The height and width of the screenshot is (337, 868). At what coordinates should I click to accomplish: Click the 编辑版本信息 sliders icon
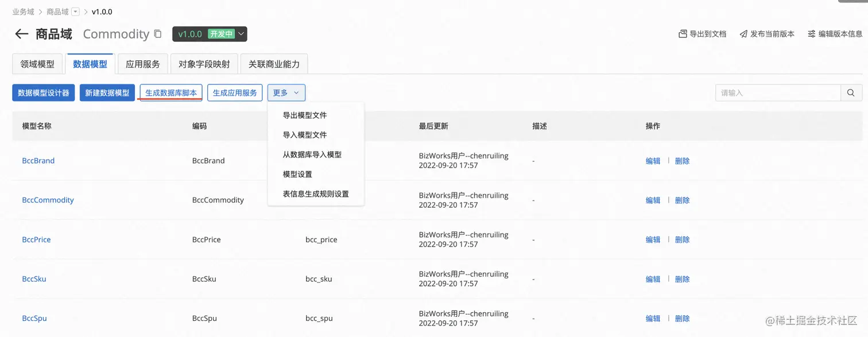tap(811, 34)
